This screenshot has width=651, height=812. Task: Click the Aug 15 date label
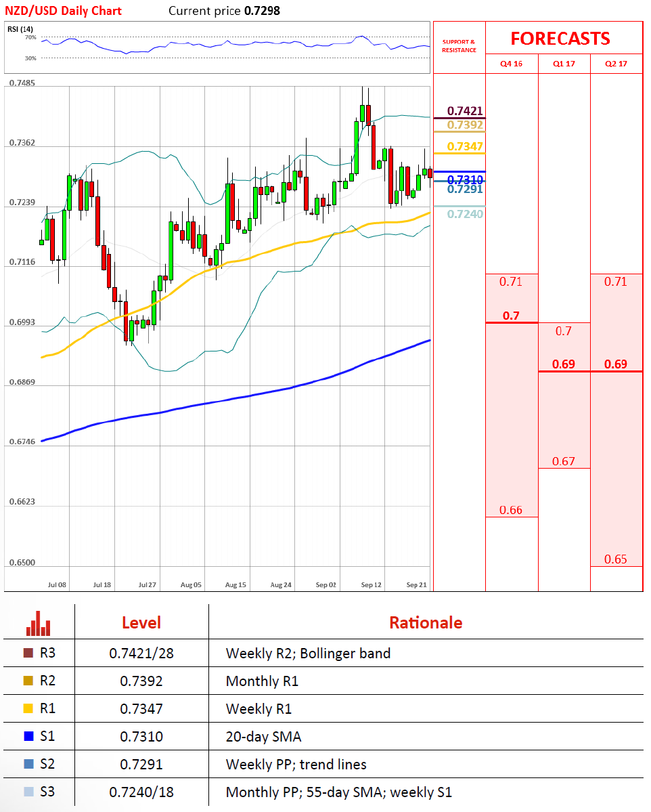(236, 584)
